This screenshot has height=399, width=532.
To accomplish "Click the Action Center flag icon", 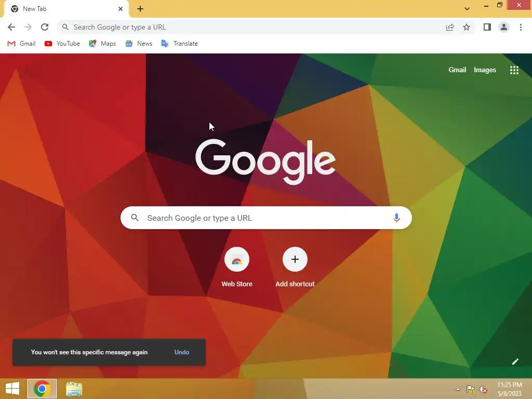I will click(x=470, y=389).
